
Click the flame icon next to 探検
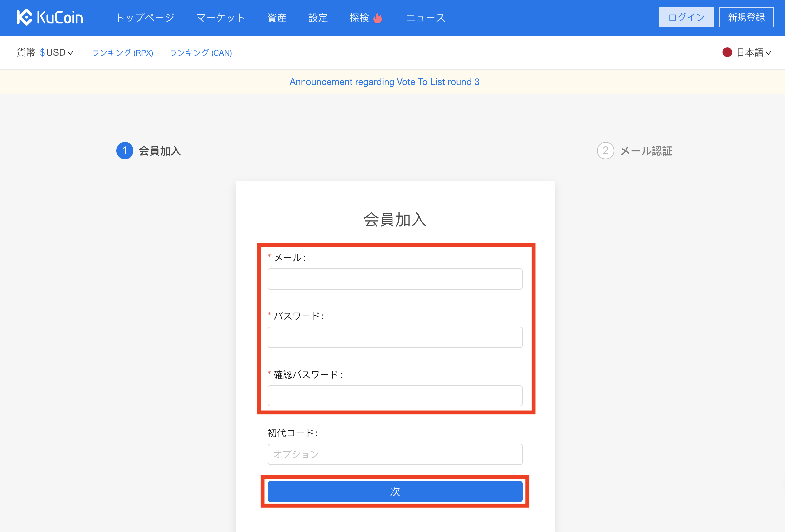pyautogui.click(x=378, y=18)
